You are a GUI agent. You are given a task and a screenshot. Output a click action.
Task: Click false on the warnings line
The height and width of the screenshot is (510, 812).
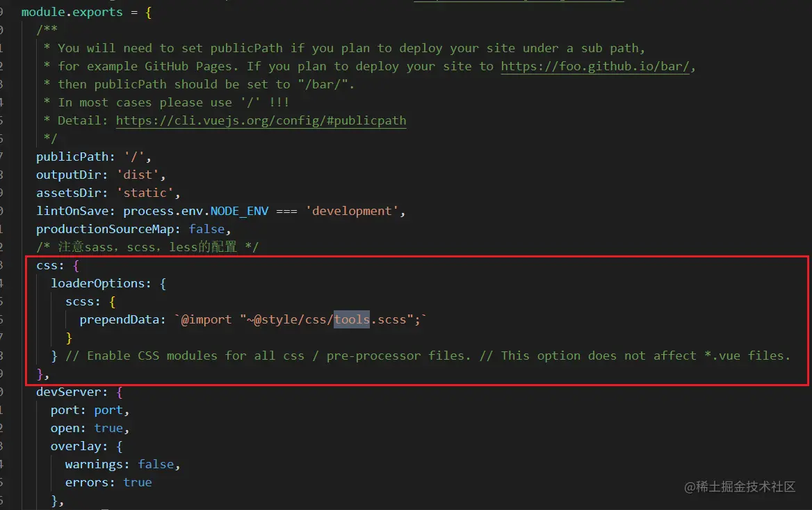click(x=155, y=464)
